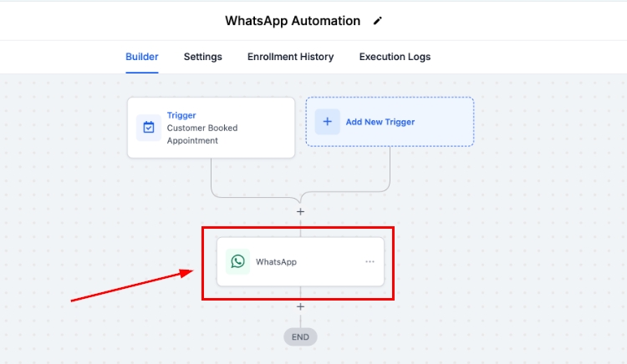Viewport: 627px width, 364px height.
Task: Click the plus icon in Add New Trigger
Action: (x=327, y=122)
